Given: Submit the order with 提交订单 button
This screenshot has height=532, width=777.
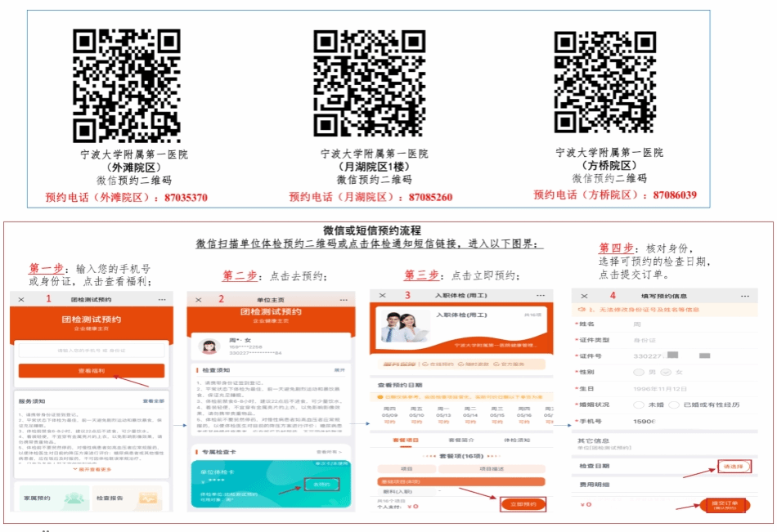Looking at the screenshot, I should pos(724,504).
